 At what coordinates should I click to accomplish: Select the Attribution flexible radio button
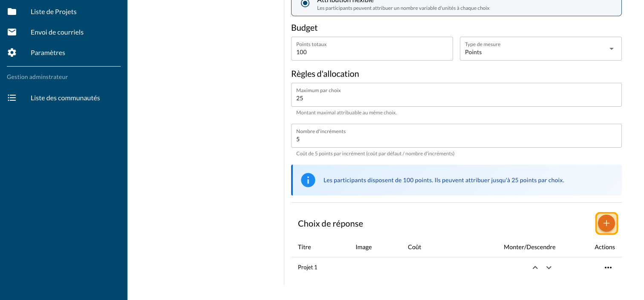(x=305, y=3)
